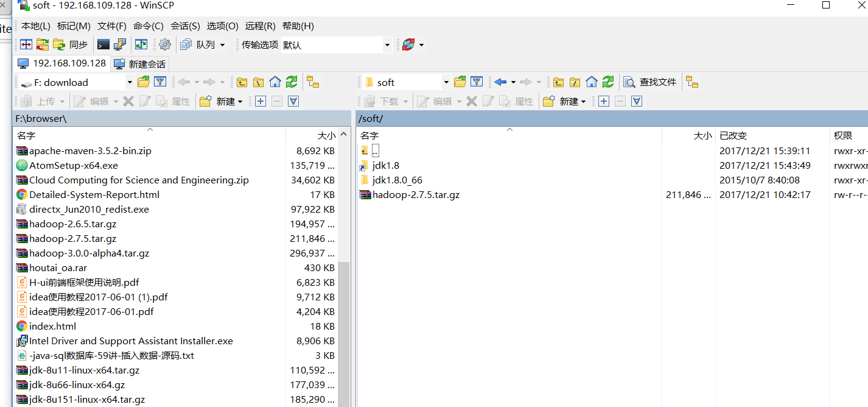Open the 帮助(H) menu
Viewport: 868px width, 407px height.
coord(298,26)
